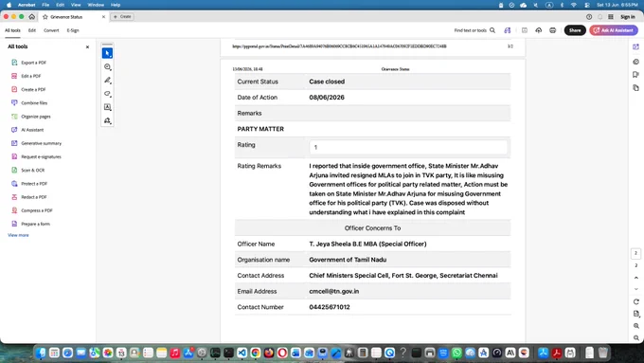Open the Trash in the dock
Image resolution: width=644 pixels, height=363 pixels.
tap(602, 353)
